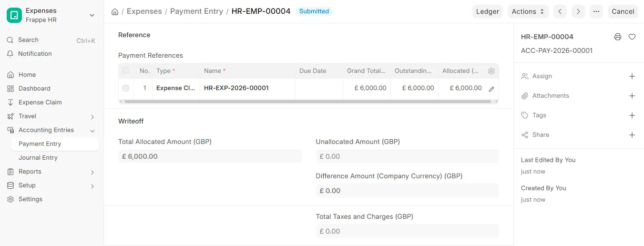Add an assignee with plus icon
Screen dimensions: 644x246
pos(632,76)
